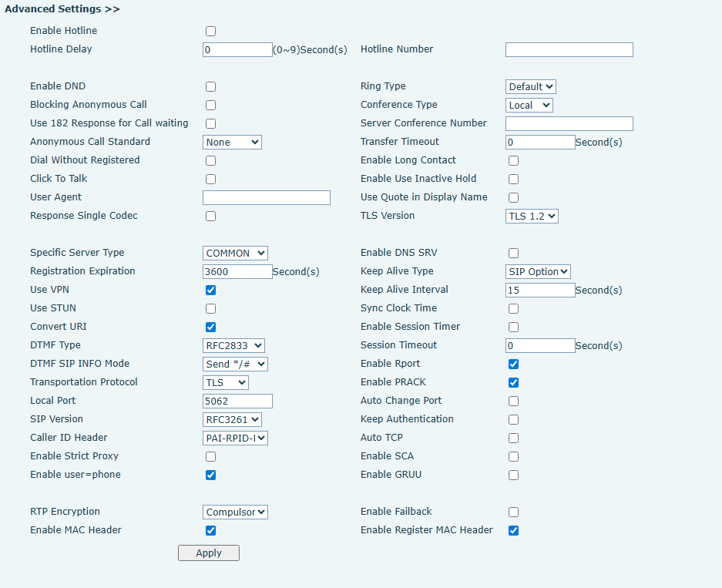Click the Apply button
The image size is (722, 588).
[x=209, y=553]
